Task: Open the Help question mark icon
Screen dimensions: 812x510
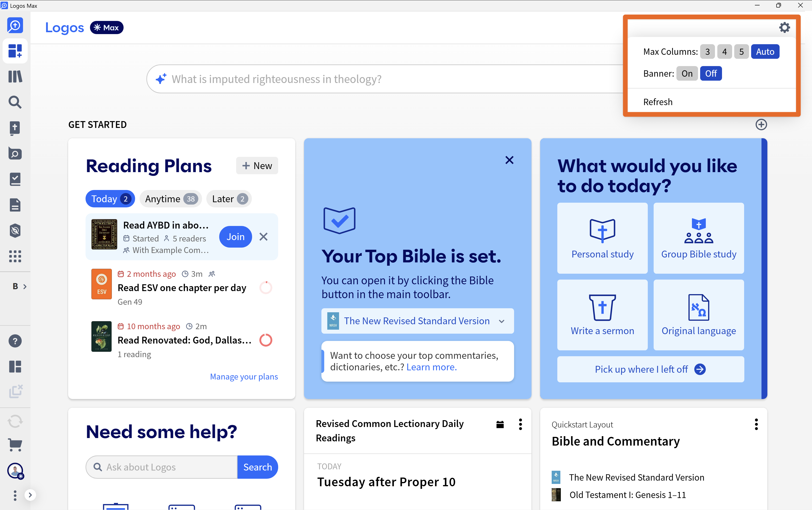Action: (x=15, y=341)
